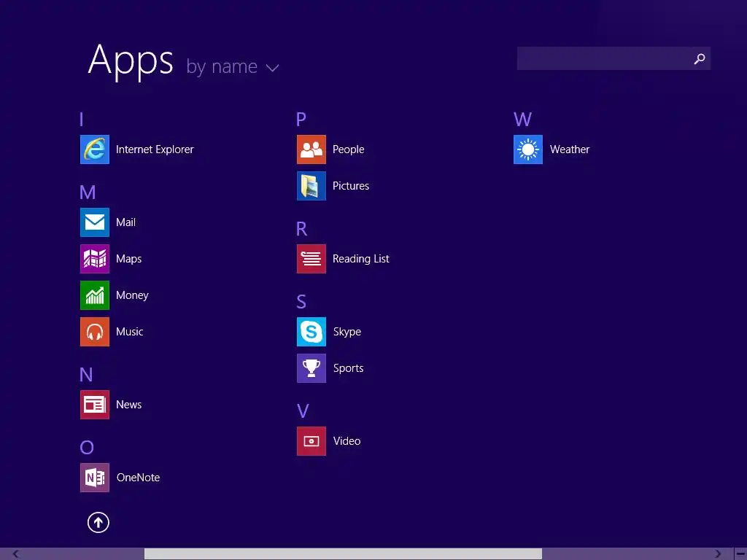Click the 'Mail' label text
747x560 pixels.
pyautogui.click(x=125, y=222)
